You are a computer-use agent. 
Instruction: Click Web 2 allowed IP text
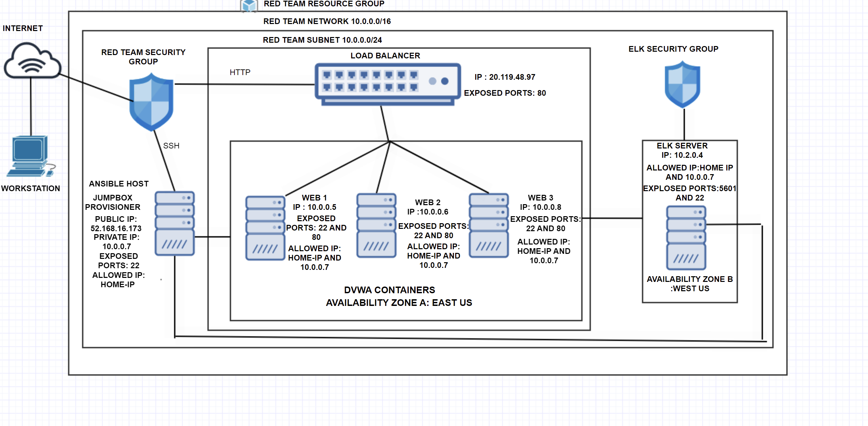click(x=433, y=256)
